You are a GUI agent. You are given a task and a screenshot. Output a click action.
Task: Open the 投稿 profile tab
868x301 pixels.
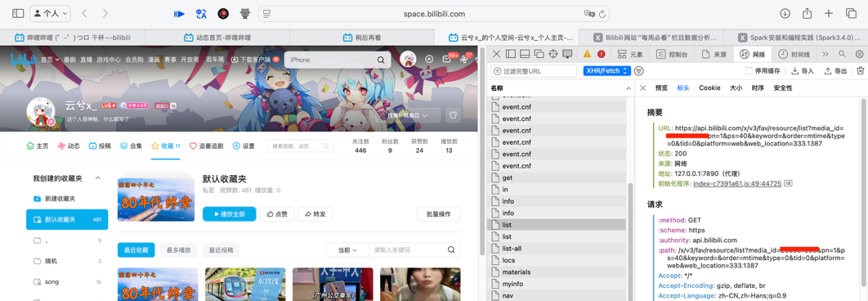(x=100, y=146)
